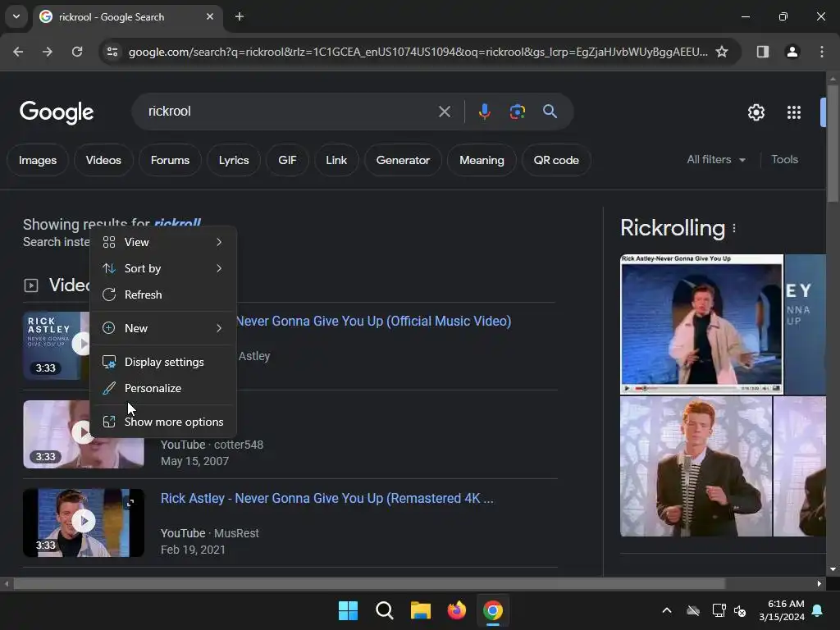Screen dimensions: 840x630
Task: Click the Google logo
Action: [x=57, y=112]
